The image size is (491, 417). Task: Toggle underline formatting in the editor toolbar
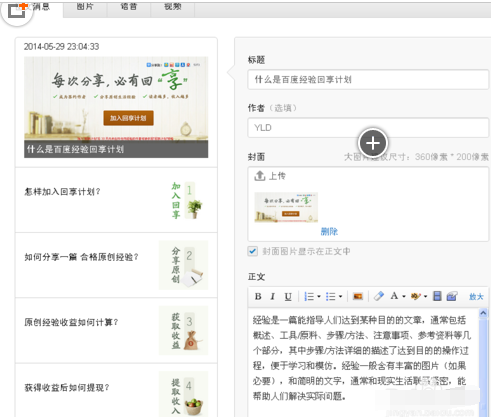288,296
